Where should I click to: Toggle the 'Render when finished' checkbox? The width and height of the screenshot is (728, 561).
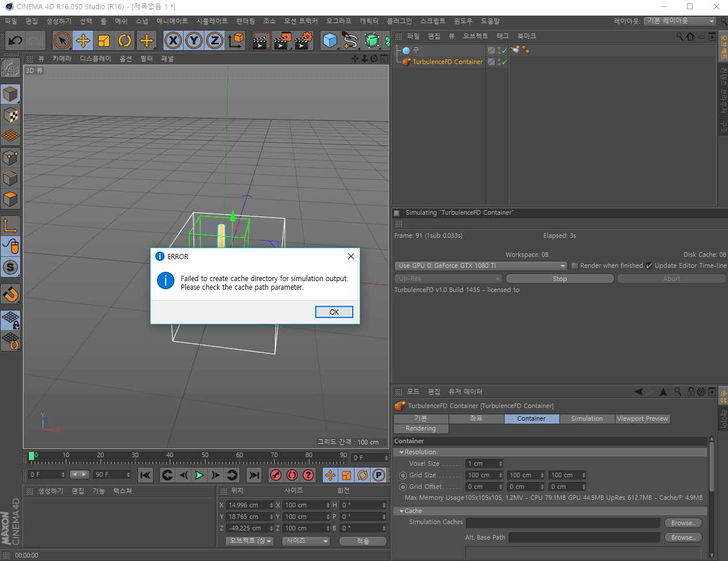coord(574,265)
